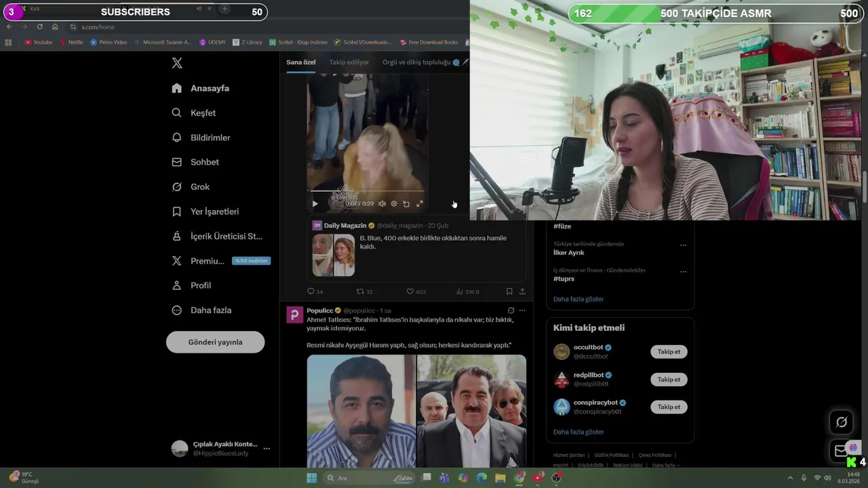Open the quoted post's image thumbnail

click(334, 255)
